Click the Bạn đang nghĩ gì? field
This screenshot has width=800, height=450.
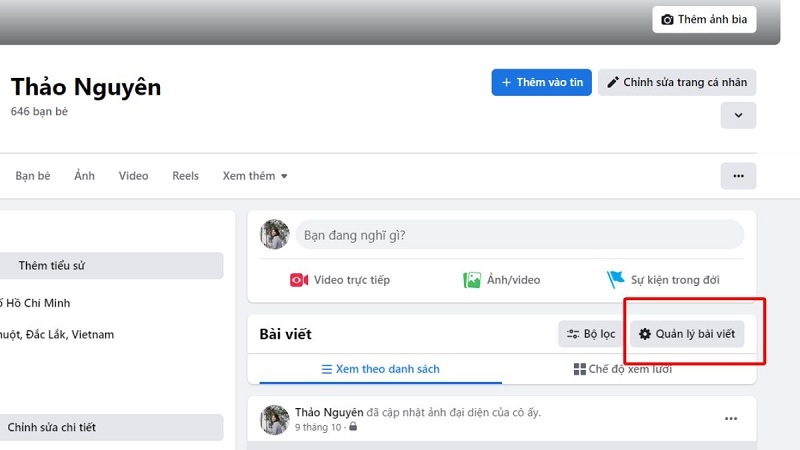click(519, 235)
